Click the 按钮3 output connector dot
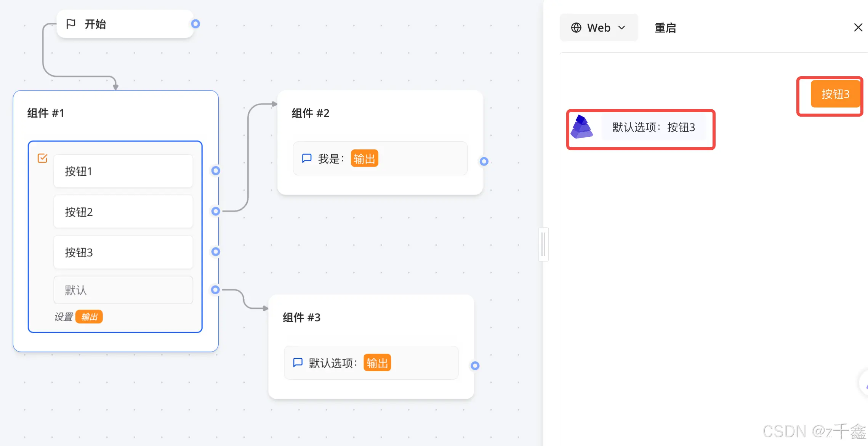This screenshot has height=446, width=868. [216, 252]
